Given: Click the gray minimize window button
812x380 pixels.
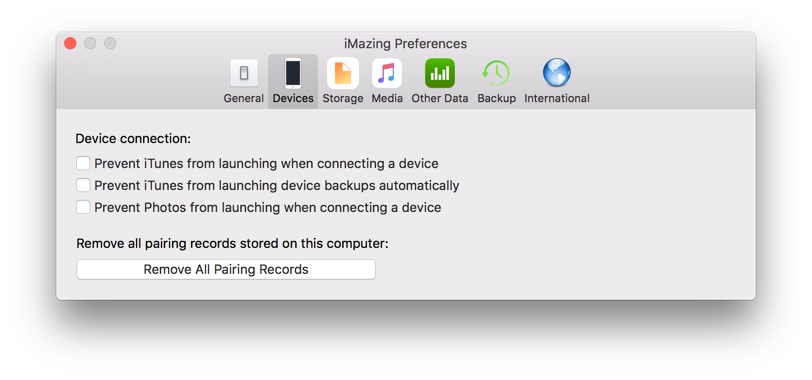Looking at the screenshot, I should (x=90, y=43).
